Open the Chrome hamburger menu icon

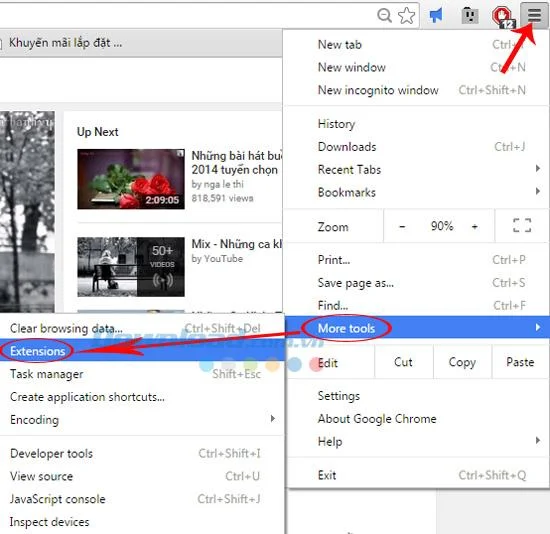point(534,14)
